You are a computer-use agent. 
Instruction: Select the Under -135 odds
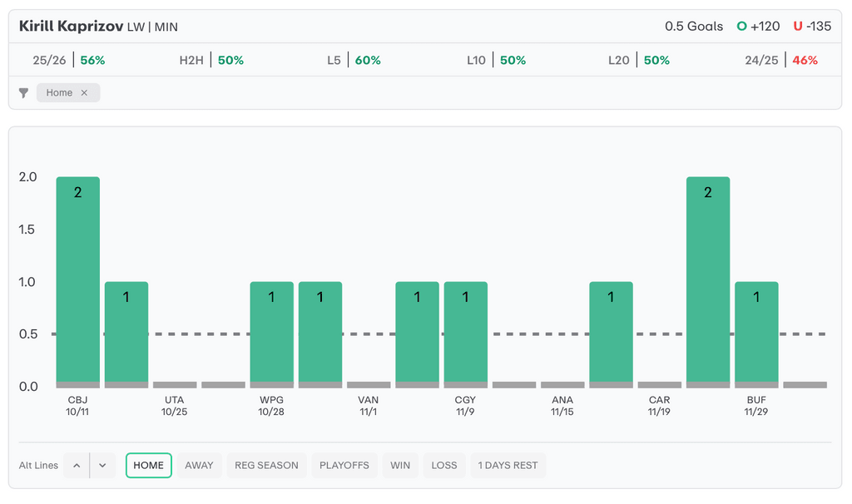812,27
